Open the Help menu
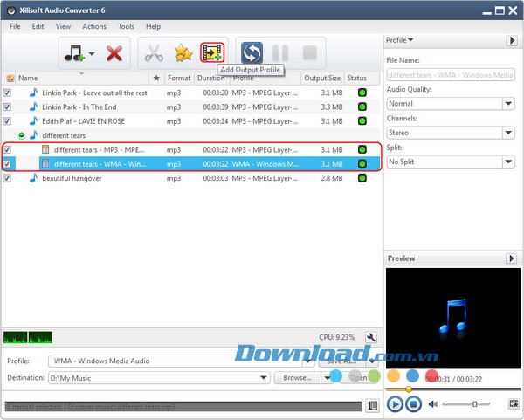 point(153,26)
